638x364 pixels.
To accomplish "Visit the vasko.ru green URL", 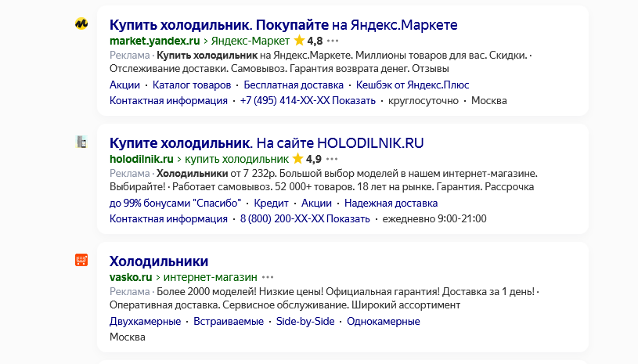I will pyautogui.click(x=131, y=277).
